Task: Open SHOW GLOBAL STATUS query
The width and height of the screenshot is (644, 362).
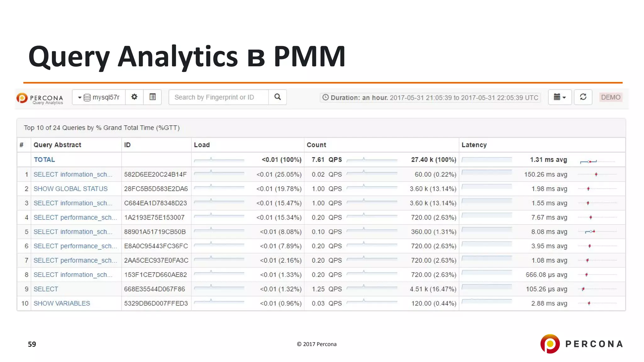Action: tap(70, 189)
